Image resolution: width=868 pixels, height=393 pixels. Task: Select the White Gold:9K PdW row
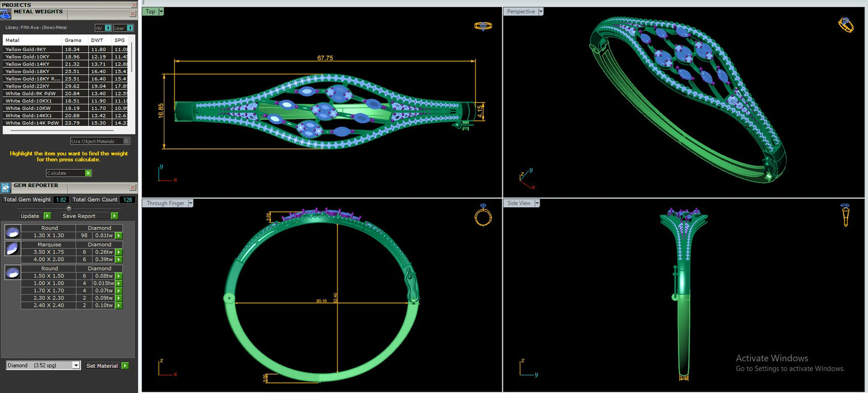(x=65, y=93)
